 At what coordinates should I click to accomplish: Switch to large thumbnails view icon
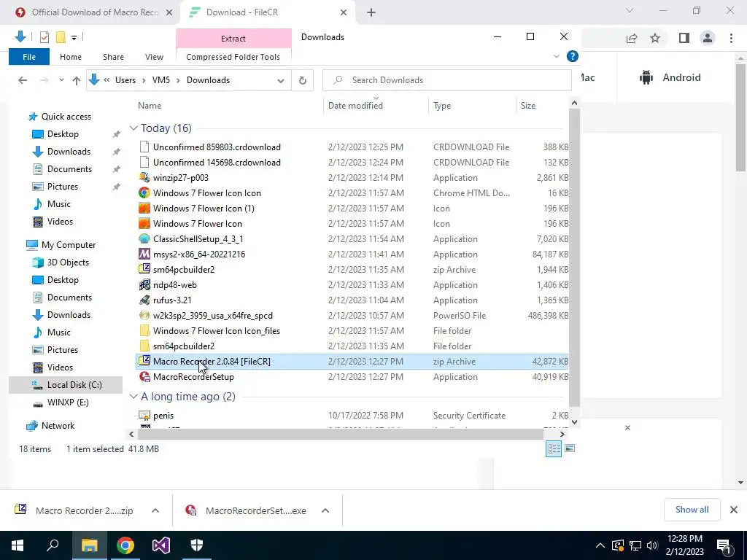(569, 448)
